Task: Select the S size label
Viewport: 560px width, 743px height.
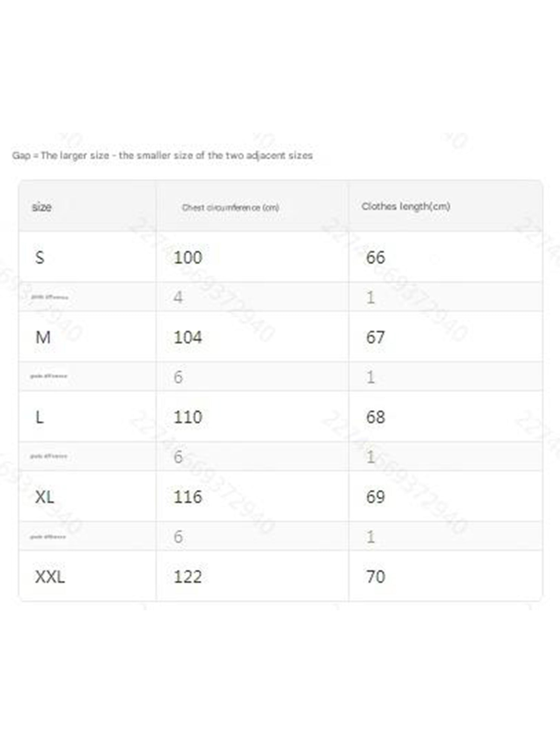Action: pyautogui.click(x=40, y=257)
